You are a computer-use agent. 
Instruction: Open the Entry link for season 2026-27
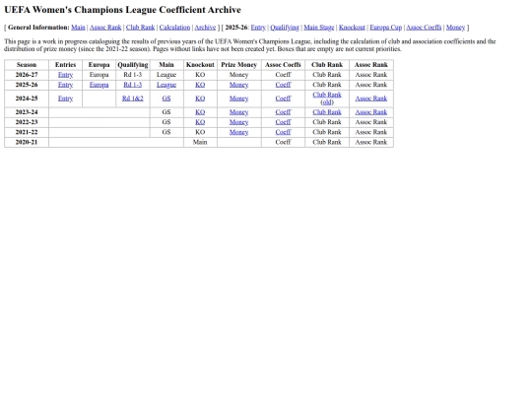tap(65, 75)
